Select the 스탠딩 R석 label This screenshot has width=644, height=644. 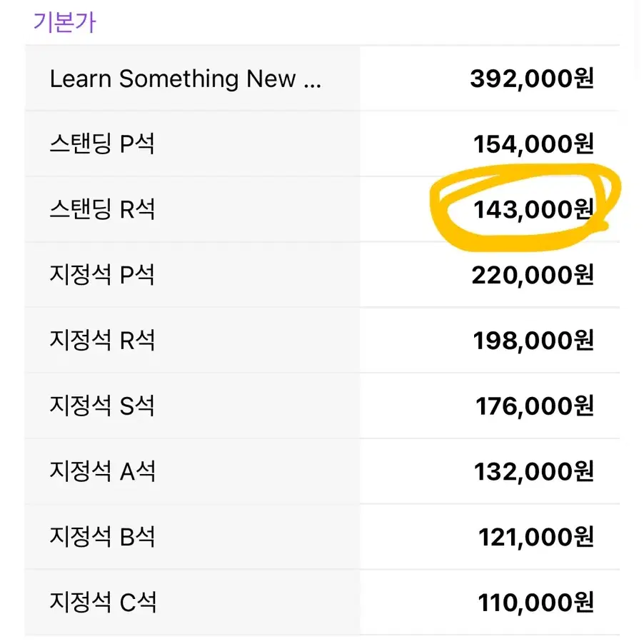[x=102, y=209]
